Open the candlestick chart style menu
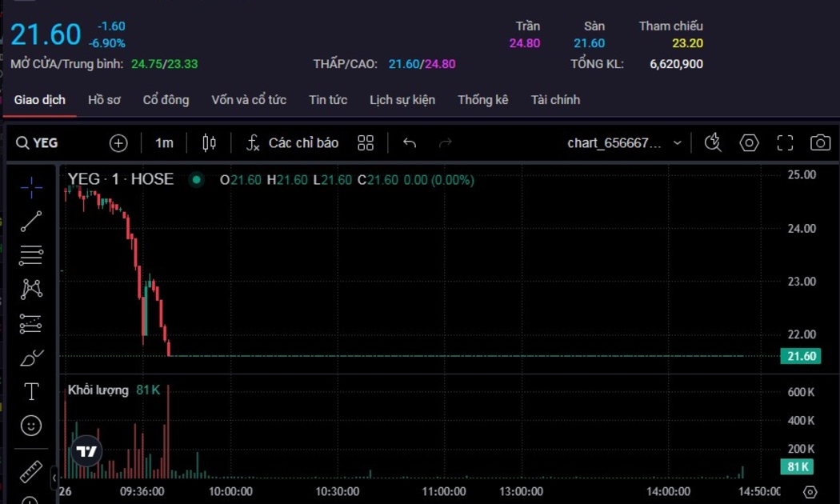Screen dimensions: 840x504 point(210,143)
